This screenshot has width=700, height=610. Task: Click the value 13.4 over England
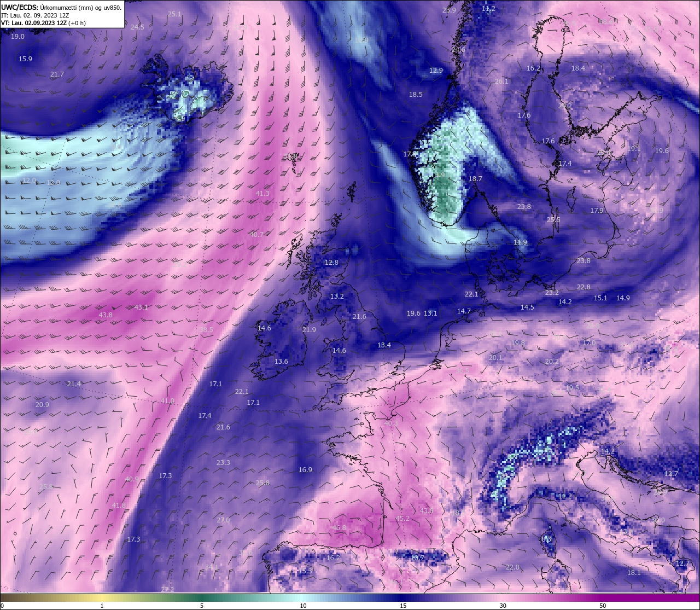click(384, 345)
